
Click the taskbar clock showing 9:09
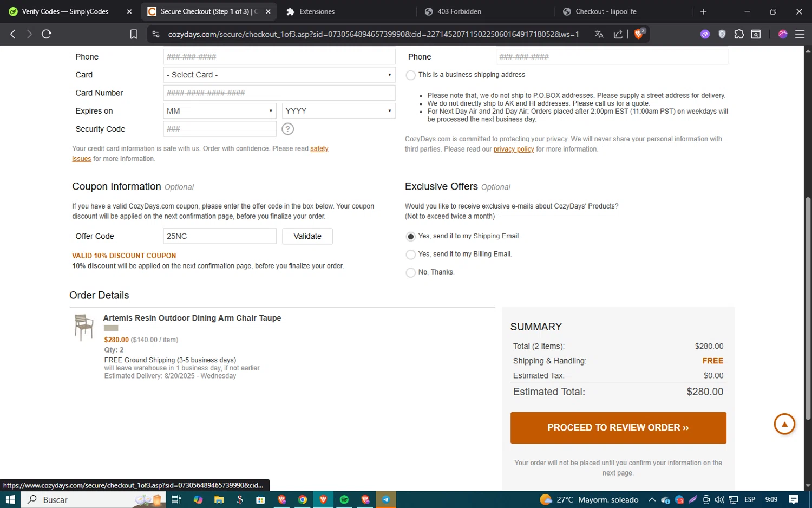771,499
